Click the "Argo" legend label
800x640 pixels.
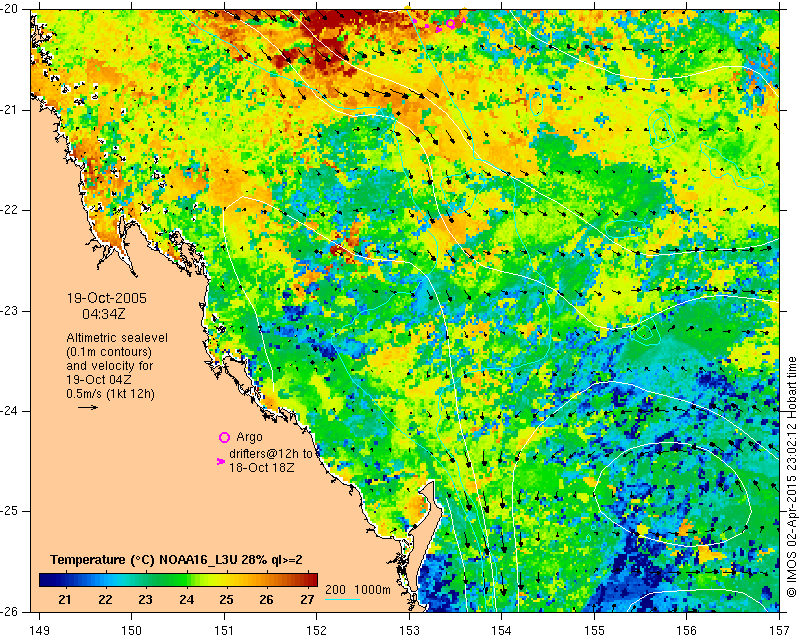tap(249, 437)
